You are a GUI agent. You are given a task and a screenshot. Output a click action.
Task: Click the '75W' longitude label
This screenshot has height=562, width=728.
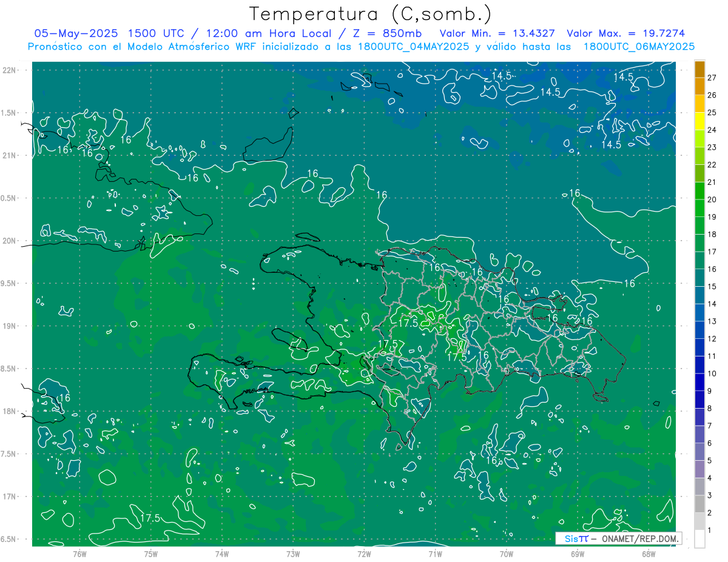[150, 554]
